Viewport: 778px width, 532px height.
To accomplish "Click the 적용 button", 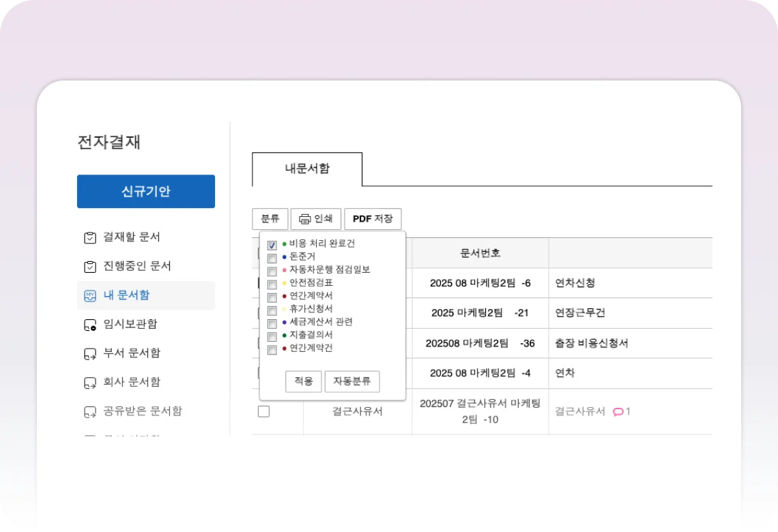I will [303, 381].
